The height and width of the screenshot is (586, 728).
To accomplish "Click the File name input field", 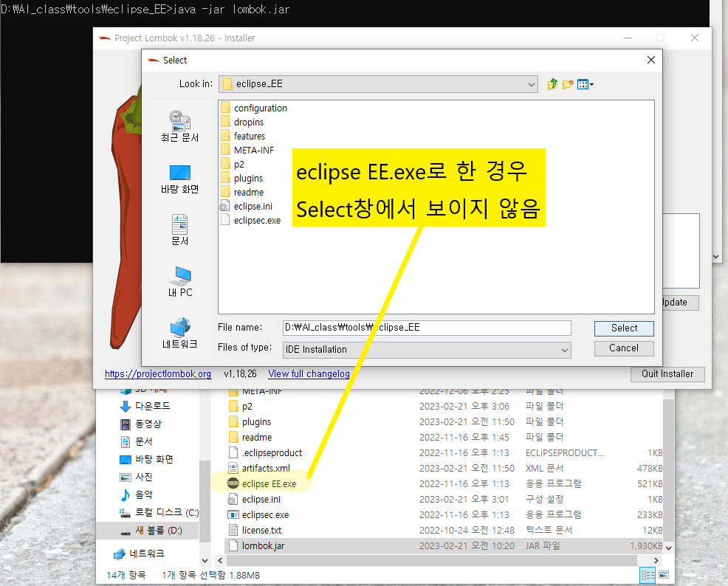I will (x=427, y=328).
